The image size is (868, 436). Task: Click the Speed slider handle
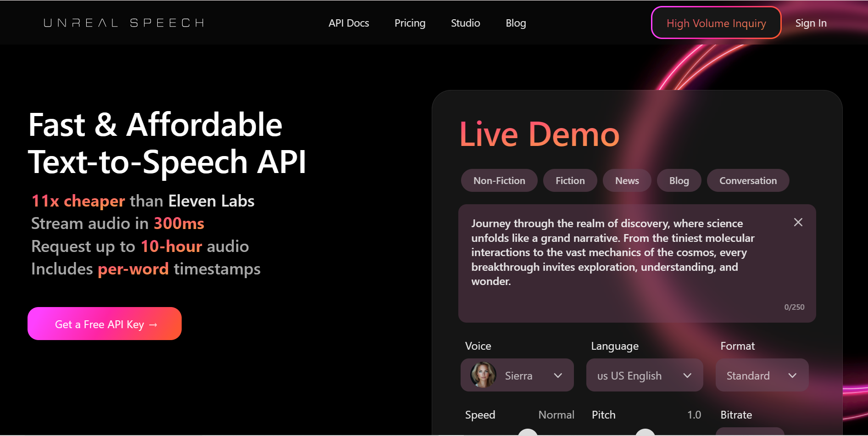[528, 432]
